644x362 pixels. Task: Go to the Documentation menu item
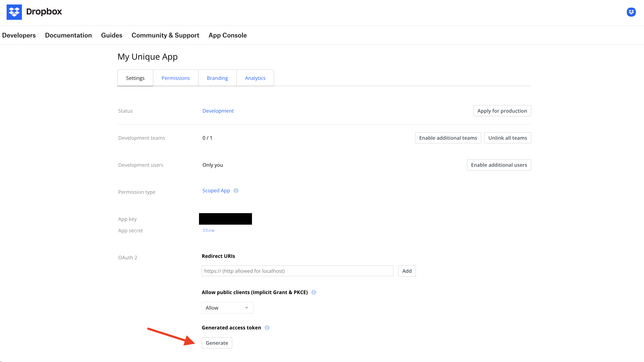[68, 35]
